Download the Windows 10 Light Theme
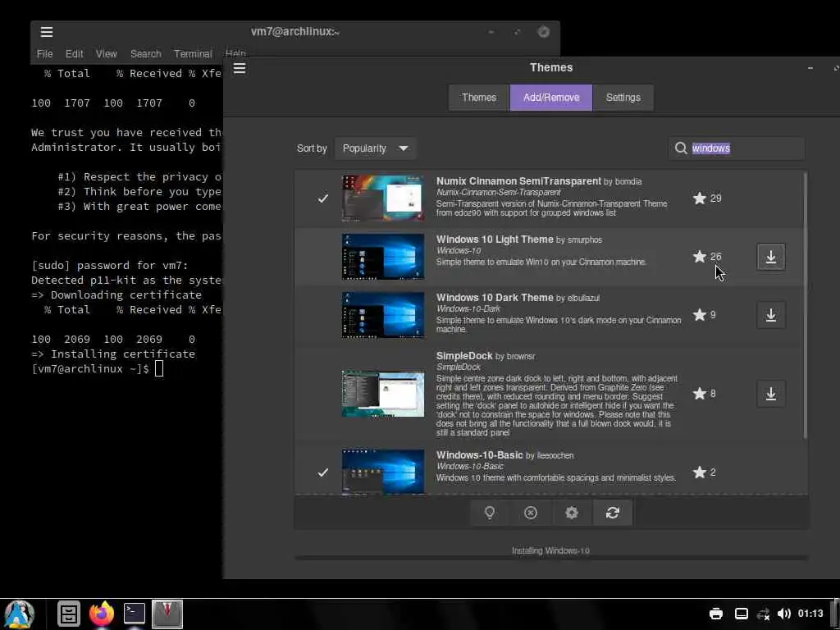 click(771, 257)
